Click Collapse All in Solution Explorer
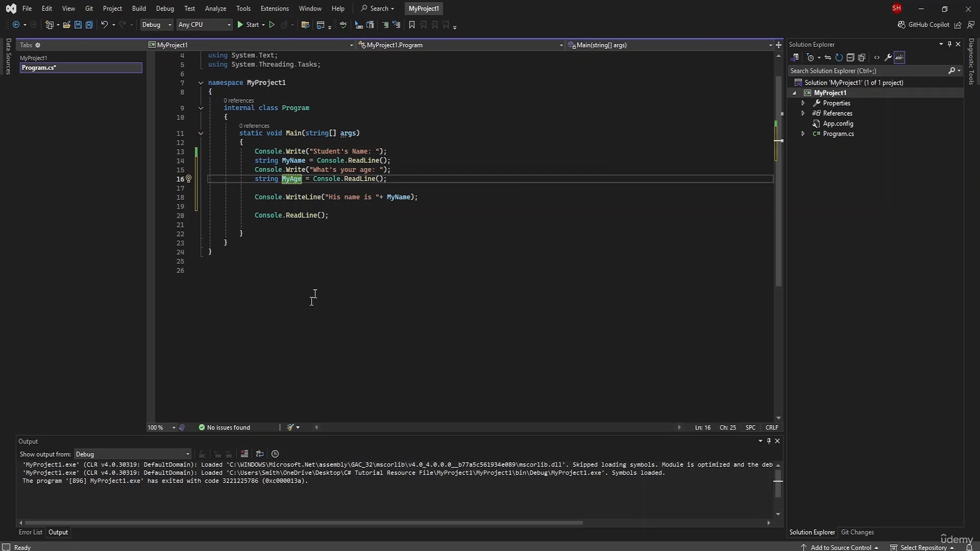Image resolution: width=980 pixels, height=551 pixels. coord(850,58)
